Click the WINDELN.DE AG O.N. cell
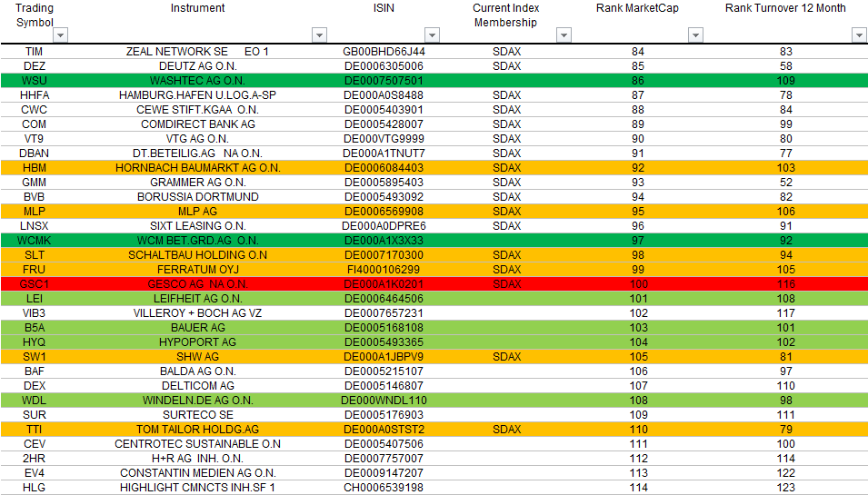Screen dimensions: 868x495 (x=197, y=401)
